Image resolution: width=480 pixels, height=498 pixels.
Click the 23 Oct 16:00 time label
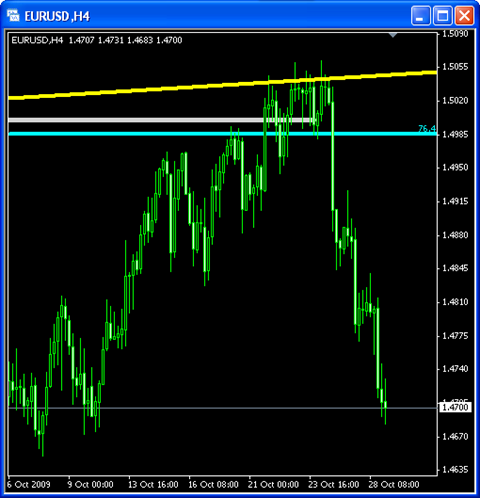pyautogui.click(x=334, y=485)
